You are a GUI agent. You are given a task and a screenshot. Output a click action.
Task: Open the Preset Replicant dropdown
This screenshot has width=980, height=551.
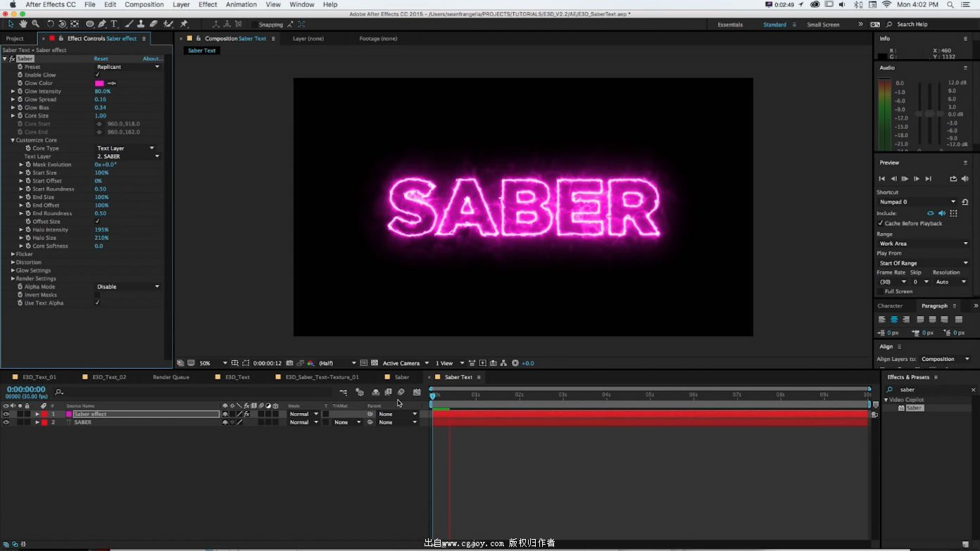pos(128,67)
